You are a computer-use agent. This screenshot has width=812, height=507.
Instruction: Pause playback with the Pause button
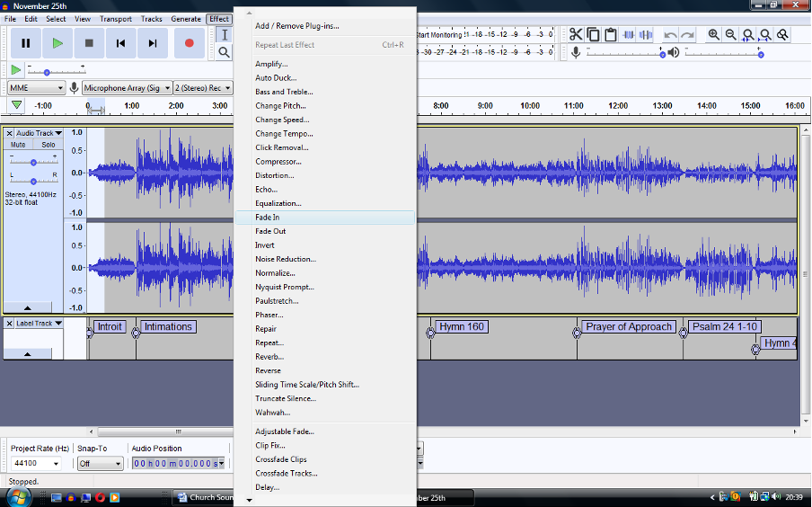[25, 43]
